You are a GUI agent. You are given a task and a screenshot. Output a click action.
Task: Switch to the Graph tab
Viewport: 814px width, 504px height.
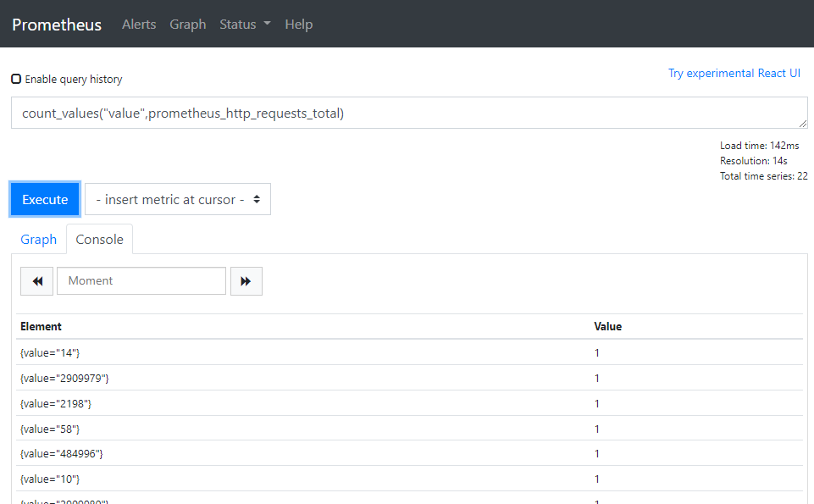point(39,240)
